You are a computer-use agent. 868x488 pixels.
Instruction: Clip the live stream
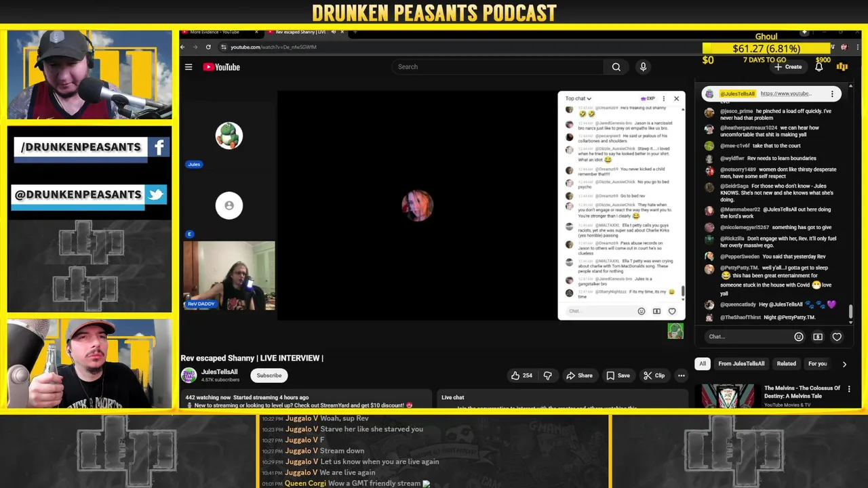(654, 375)
